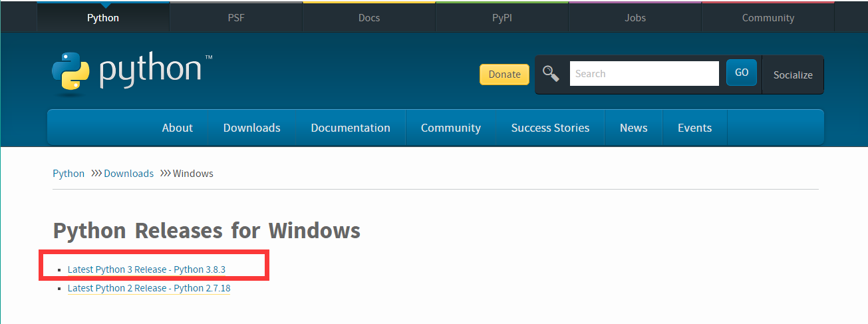
Task: Open the Python tab in the top bar
Action: tap(103, 18)
